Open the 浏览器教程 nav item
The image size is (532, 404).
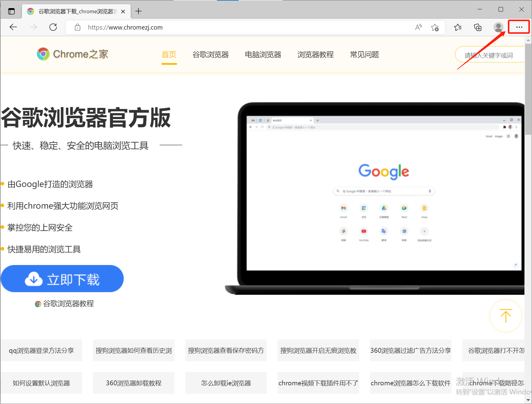click(x=316, y=55)
